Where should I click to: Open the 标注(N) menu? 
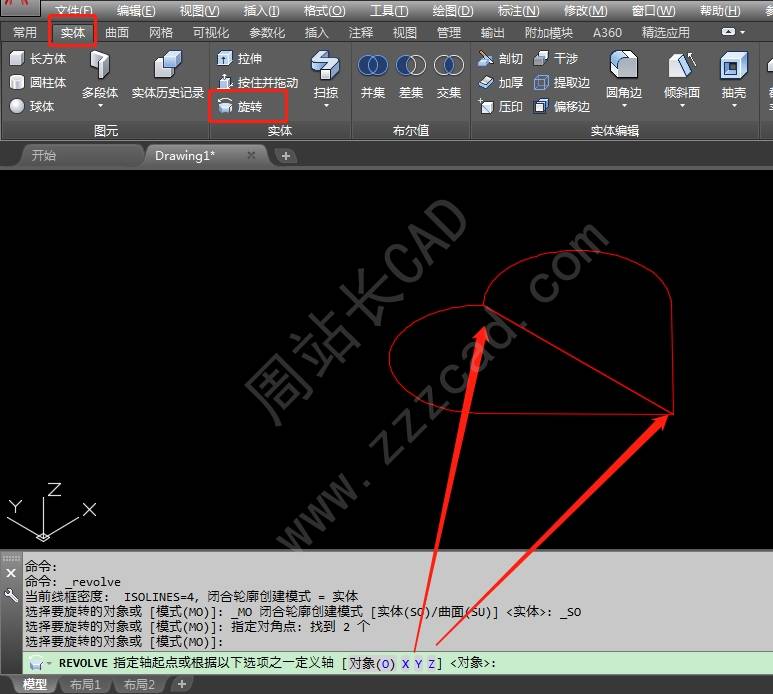(x=518, y=10)
